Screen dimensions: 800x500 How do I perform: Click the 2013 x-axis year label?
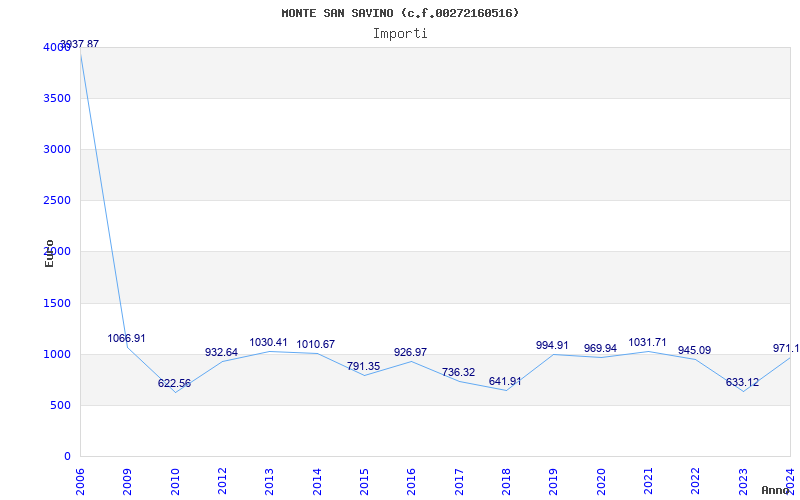click(x=269, y=482)
